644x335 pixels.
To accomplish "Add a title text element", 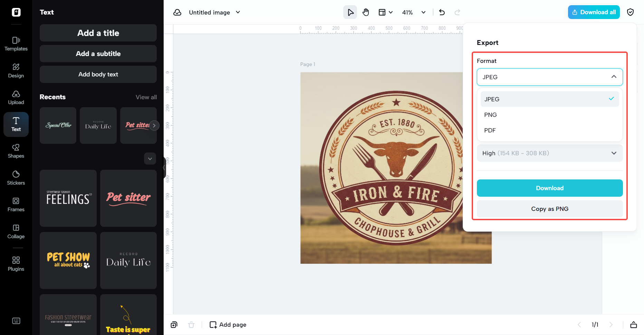I will click(x=98, y=33).
